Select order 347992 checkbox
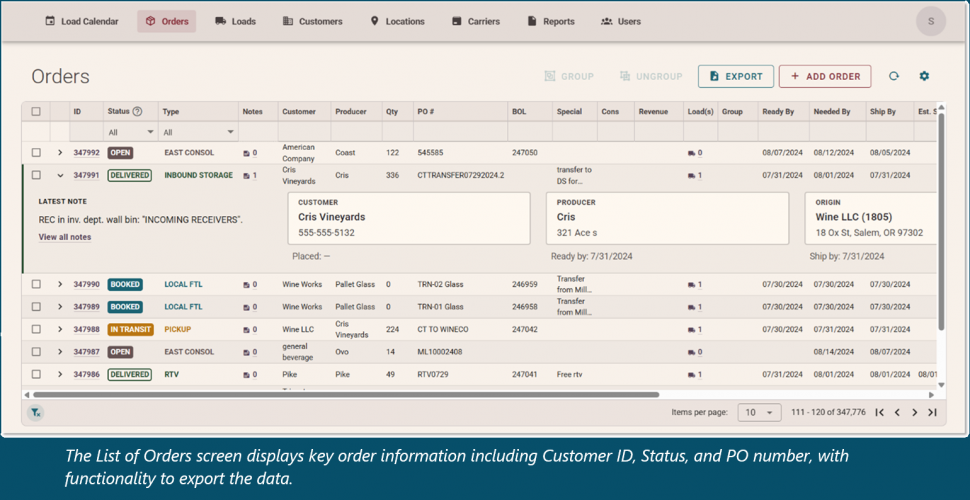The image size is (970, 500). coord(36,152)
